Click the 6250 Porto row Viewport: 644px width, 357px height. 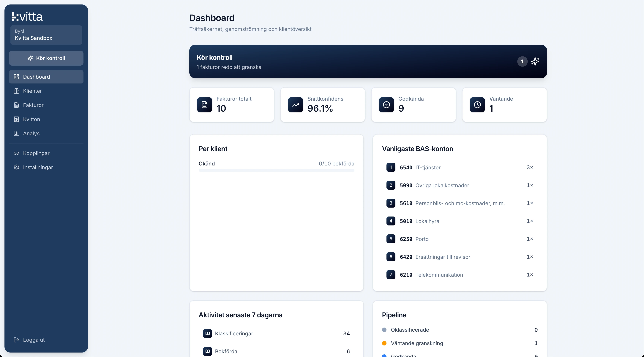460,239
